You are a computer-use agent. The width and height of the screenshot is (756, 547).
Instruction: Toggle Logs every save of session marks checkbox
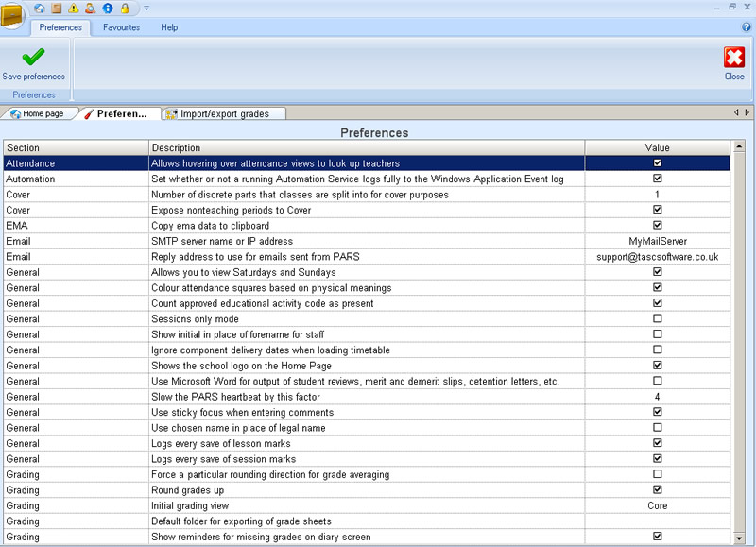(657, 458)
